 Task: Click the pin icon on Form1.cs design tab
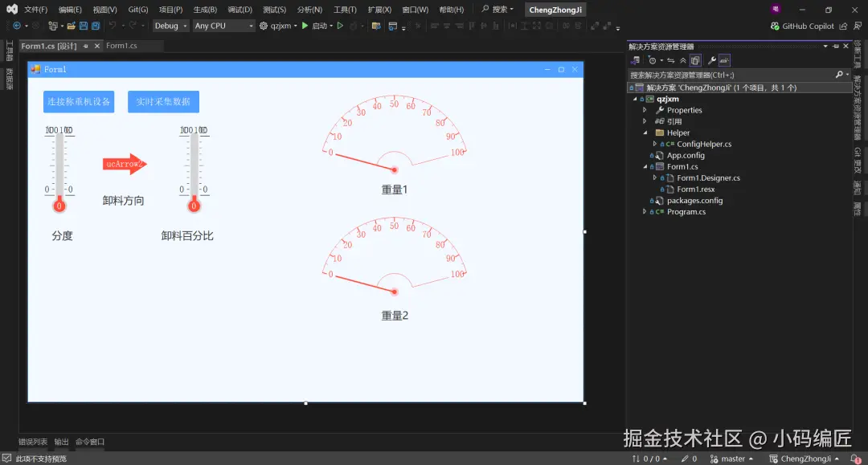86,46
